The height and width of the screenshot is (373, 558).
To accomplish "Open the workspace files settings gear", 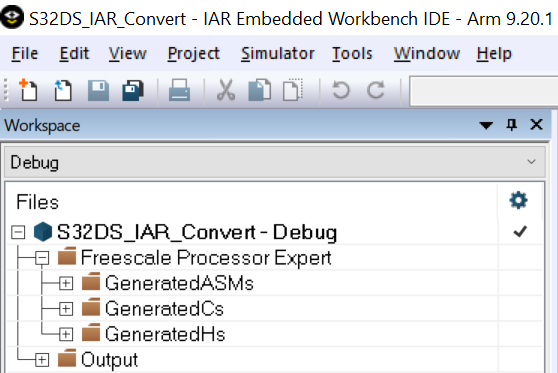I will (x=518, y=201).
